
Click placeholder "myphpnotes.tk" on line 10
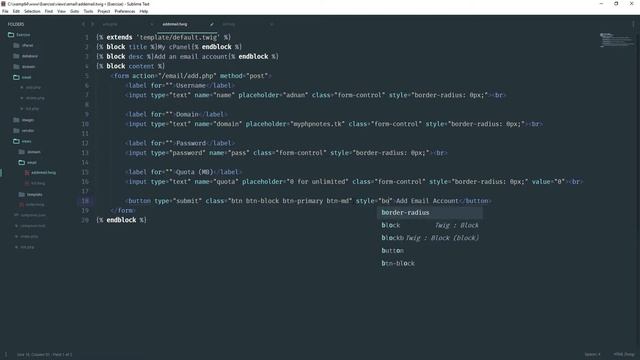(x=318, y=124)
